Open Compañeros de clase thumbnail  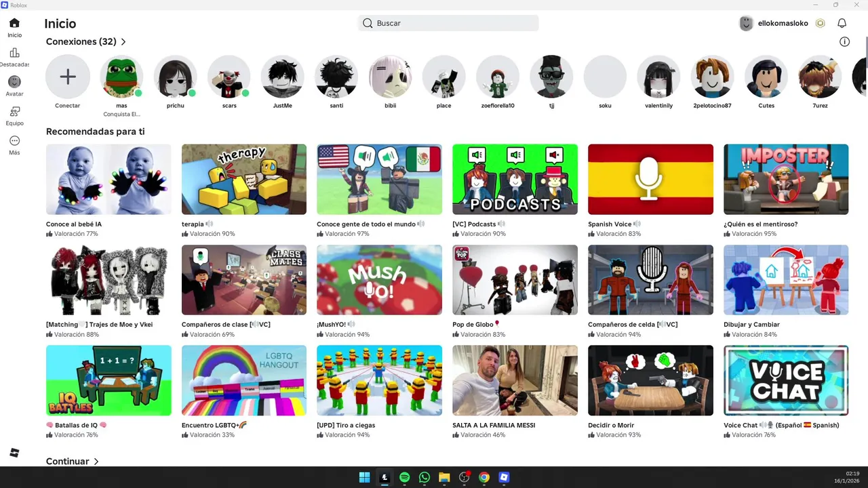pyautogui.click(x=244, y=280)
